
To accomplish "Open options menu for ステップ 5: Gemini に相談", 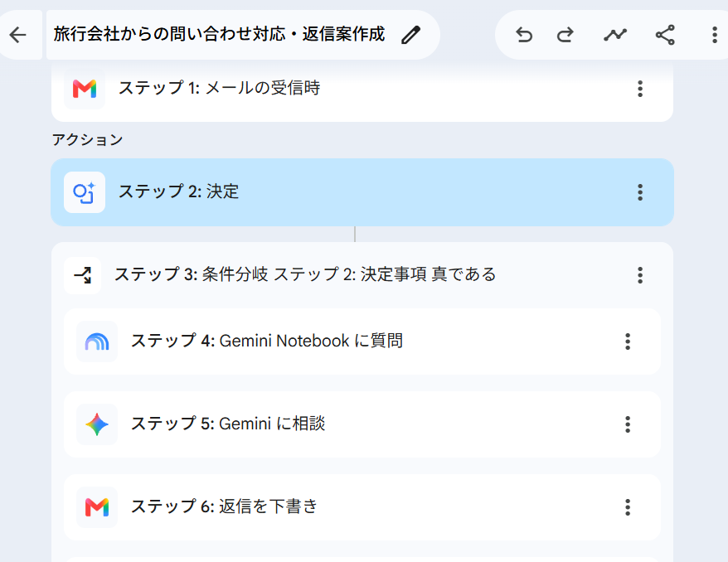I will point(628,424).
